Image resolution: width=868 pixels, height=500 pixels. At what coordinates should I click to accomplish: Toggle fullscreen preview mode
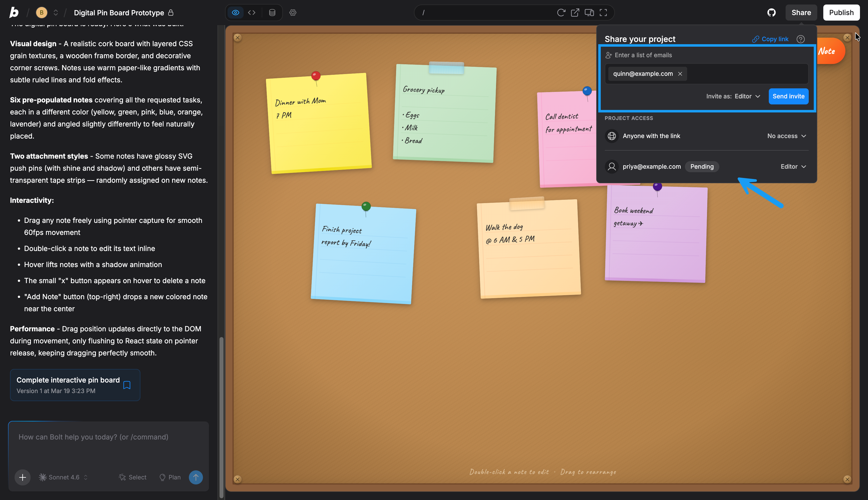(x=603, y=13)
